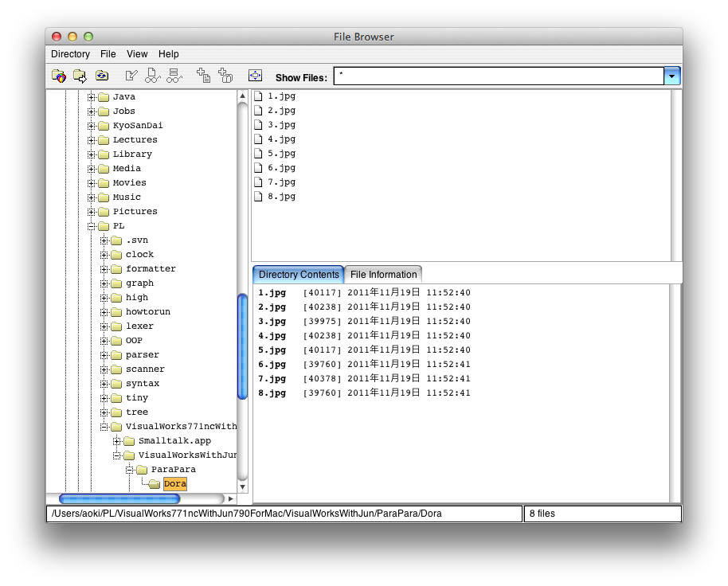728x586 pixels.
Task: Click the document with glasses toolbar icon
Action: pos(152,76)
